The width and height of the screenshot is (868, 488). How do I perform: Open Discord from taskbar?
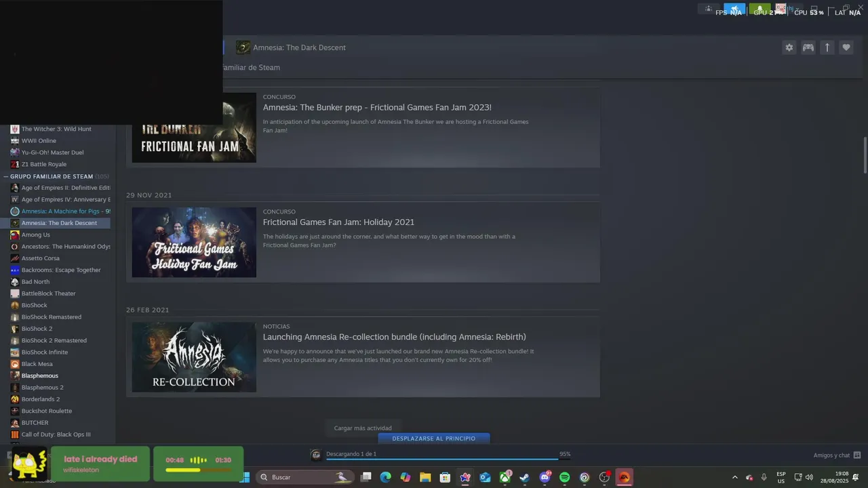tap(545, 477)
